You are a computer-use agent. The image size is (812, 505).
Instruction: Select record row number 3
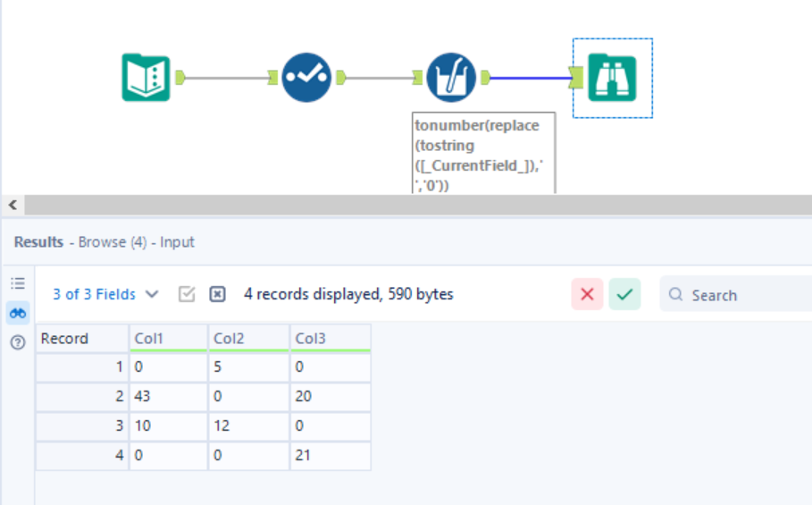pos(82,426)
